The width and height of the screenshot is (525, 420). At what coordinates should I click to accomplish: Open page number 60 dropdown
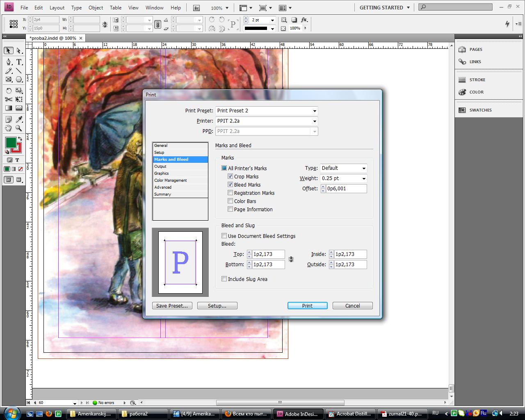[x=75, y=403]
